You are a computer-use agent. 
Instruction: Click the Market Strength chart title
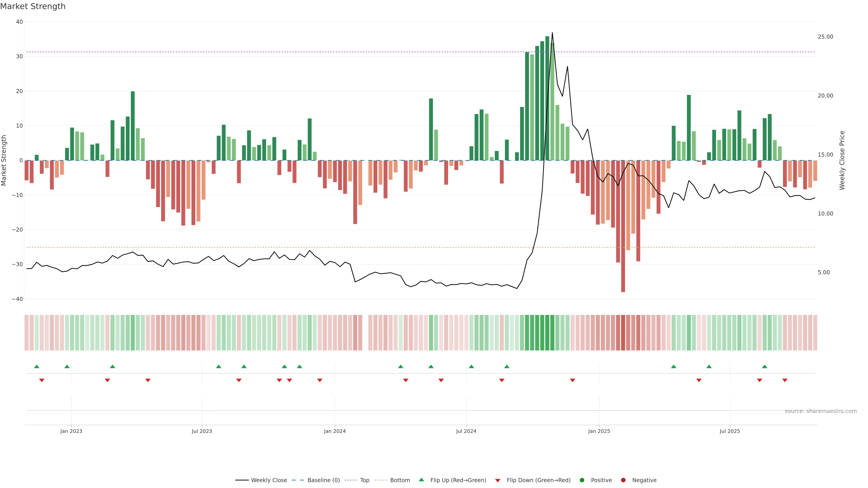click(x=33, y=6)
